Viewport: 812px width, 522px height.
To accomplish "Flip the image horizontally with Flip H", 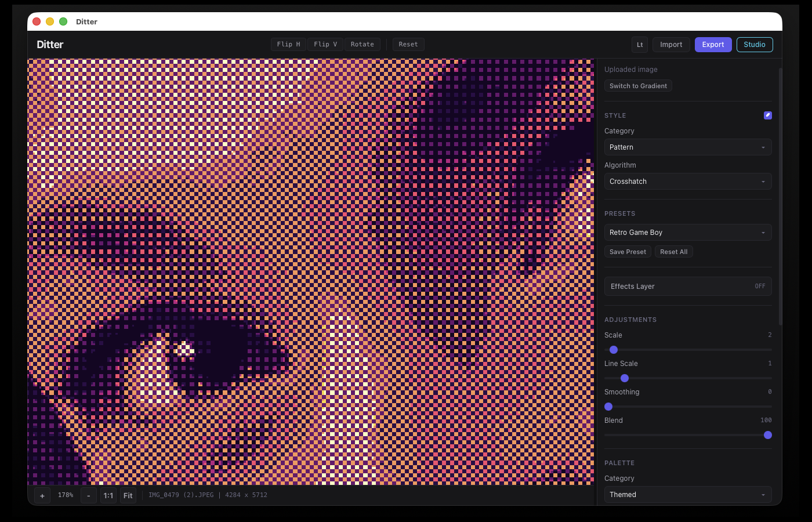I will pos(288,44).
